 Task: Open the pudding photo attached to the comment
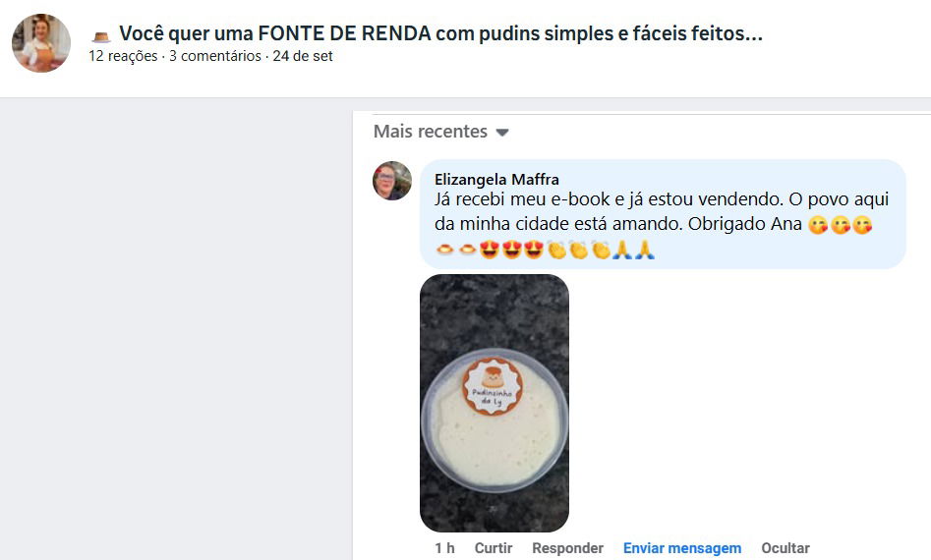click(494, 403)
